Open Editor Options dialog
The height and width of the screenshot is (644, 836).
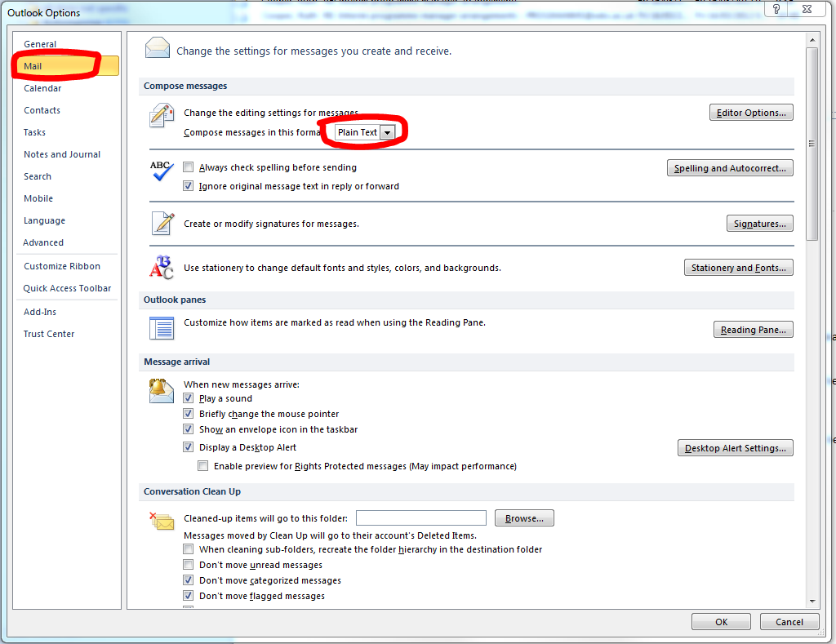[x=750, y=113]
